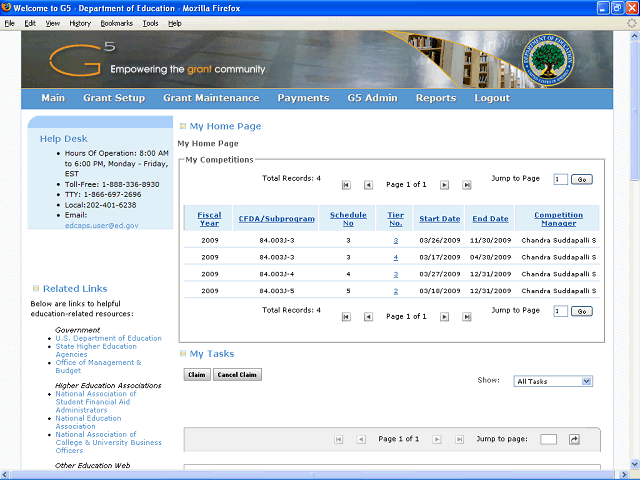Click next-page arrow in top My Competitions pager
Viewport: 640px width, 480px height.
coord(443,185)
